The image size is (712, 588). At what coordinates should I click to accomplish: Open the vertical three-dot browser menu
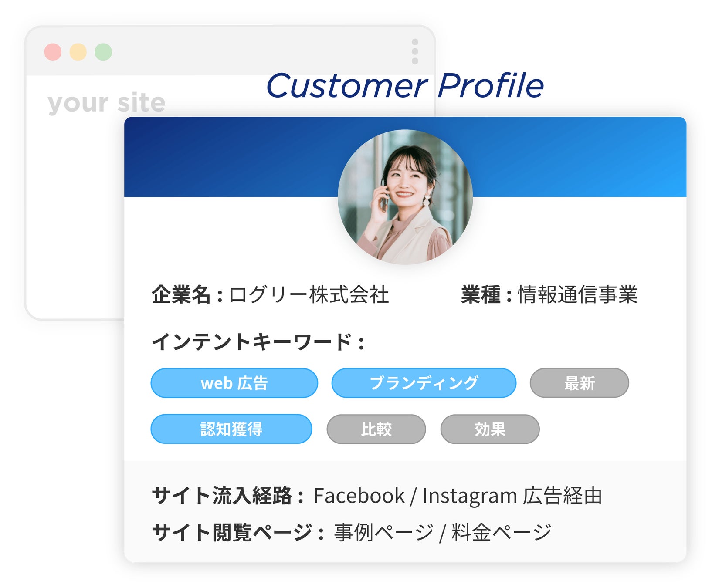click(x=415, y=51)
